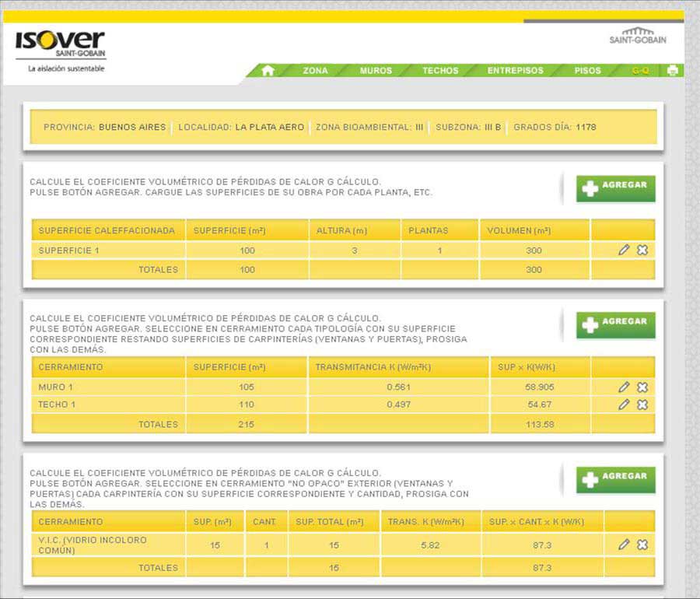Viewport: 700px width, 599px height.
Task: Switch to the MUROS tab
Action: [376, 71]
